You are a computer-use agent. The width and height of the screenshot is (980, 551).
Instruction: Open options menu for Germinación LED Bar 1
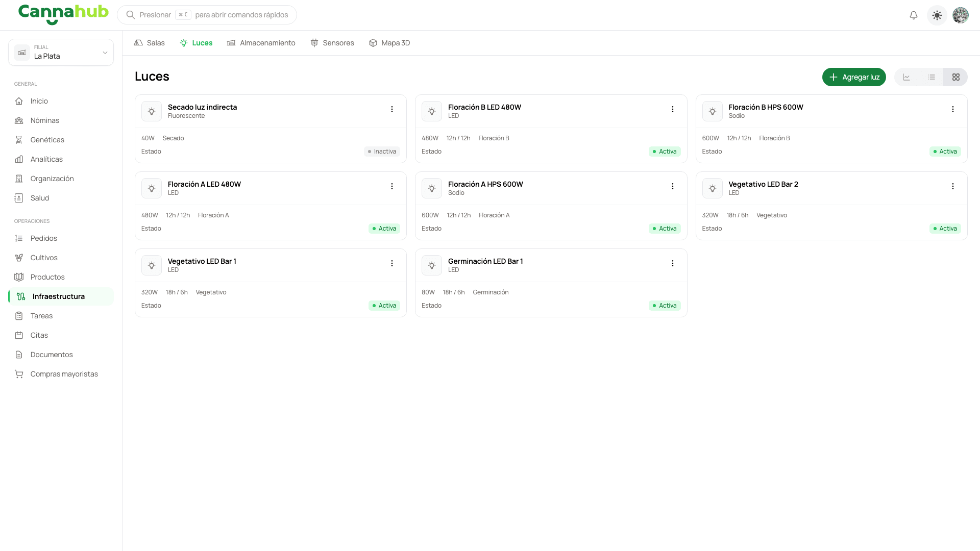pyautogui.click(x=673, y=263)
